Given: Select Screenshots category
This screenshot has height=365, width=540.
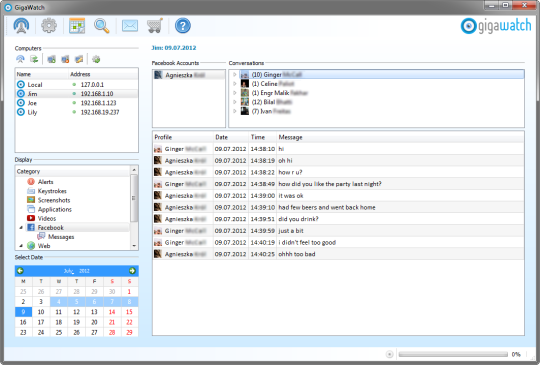Looking at the screenshot, I should 54,200.
